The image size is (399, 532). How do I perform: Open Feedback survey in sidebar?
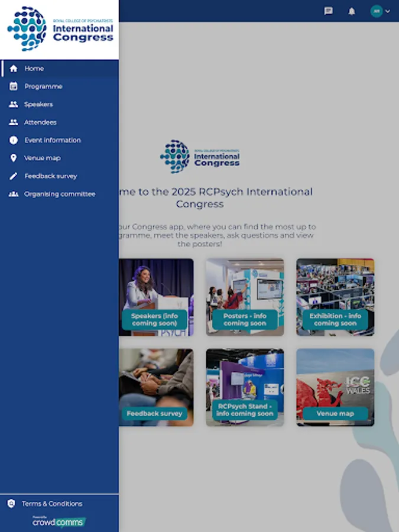point(59,176)
